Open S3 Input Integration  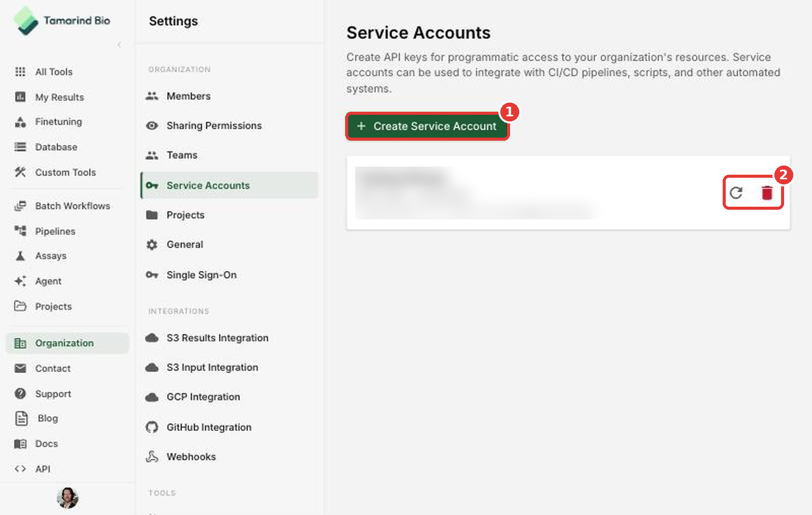coord(229,367)
